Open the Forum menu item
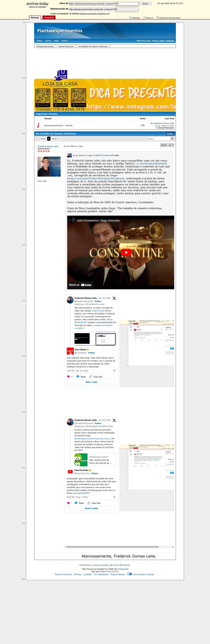Image resolution: width=210 pixels, height=644 pixels. (48, 41)
